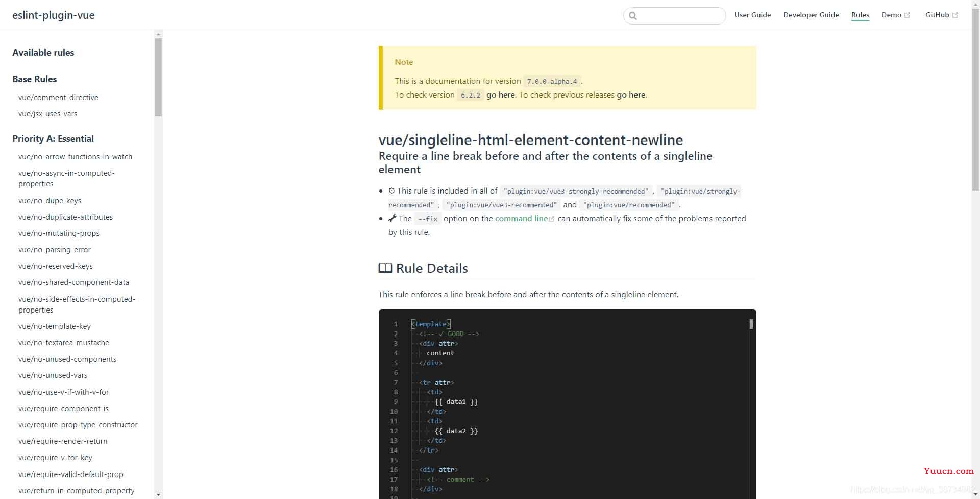This screenshot has width=980, height=499.
Task: Click the Base Rules sidebar heading
Action: [35, 79]
